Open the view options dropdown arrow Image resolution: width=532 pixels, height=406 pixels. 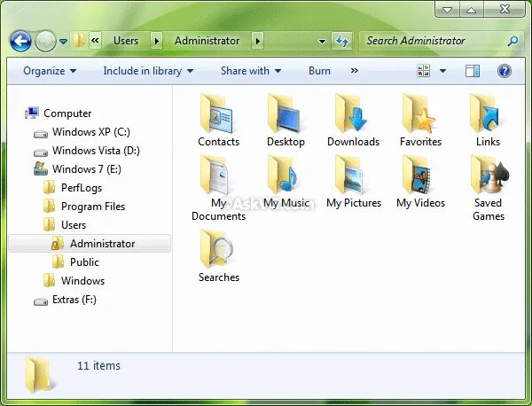[x=442, y=71]
